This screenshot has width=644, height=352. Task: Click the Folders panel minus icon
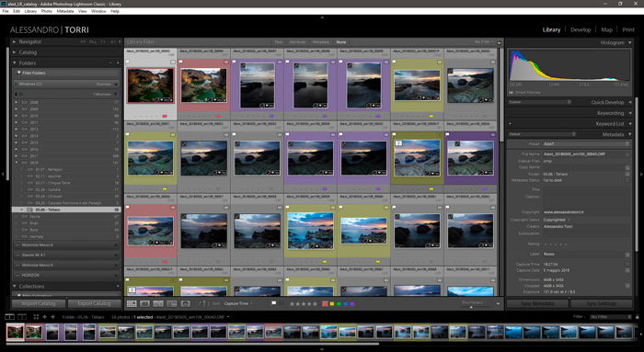click(x=110, y=63)
